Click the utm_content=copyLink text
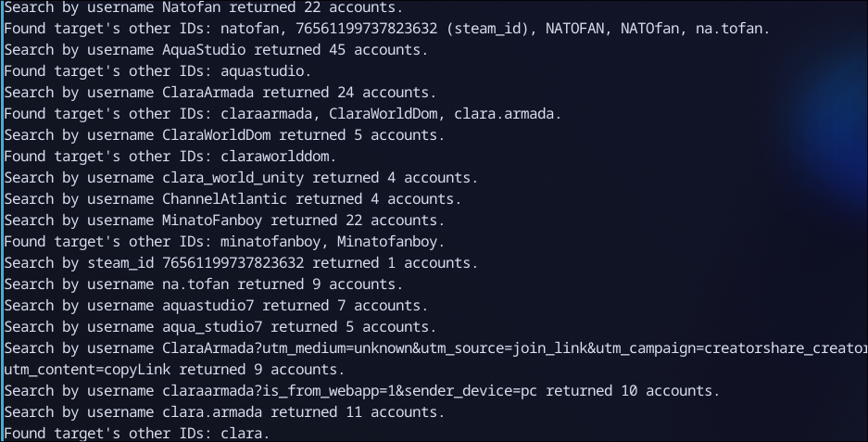Viewport: 868px width, 442px height. pos(87,370)
